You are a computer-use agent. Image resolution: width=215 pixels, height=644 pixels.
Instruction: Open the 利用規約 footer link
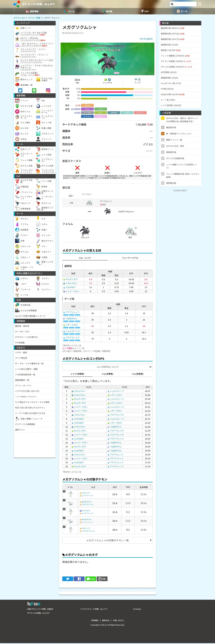click(x=95, y=620)
